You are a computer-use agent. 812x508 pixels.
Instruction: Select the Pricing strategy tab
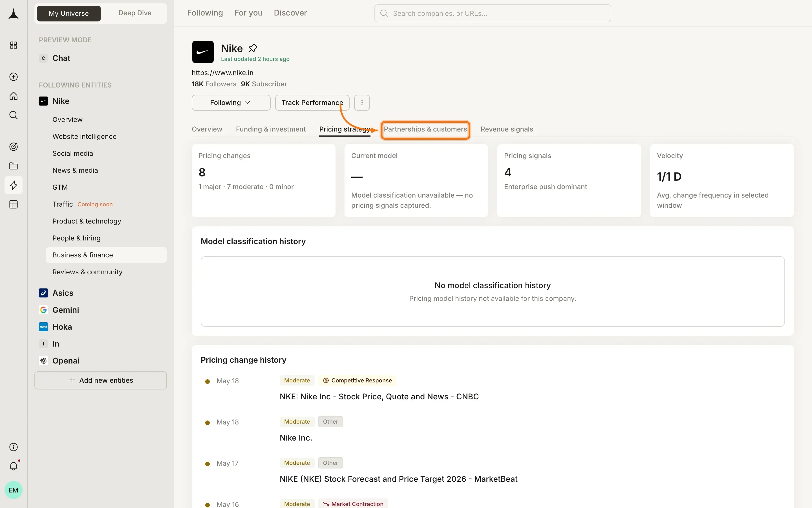345,129
